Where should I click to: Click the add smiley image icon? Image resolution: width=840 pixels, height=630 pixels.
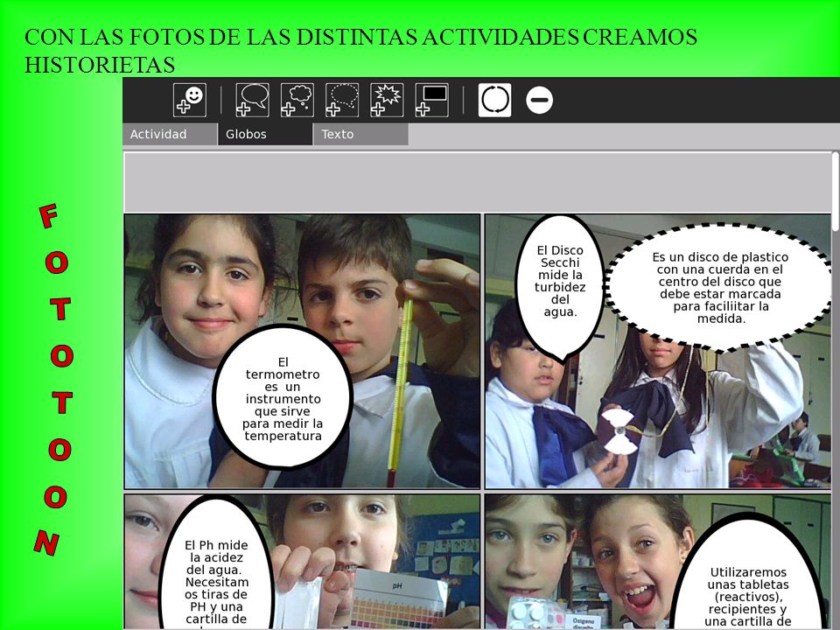tap(190, 100)
